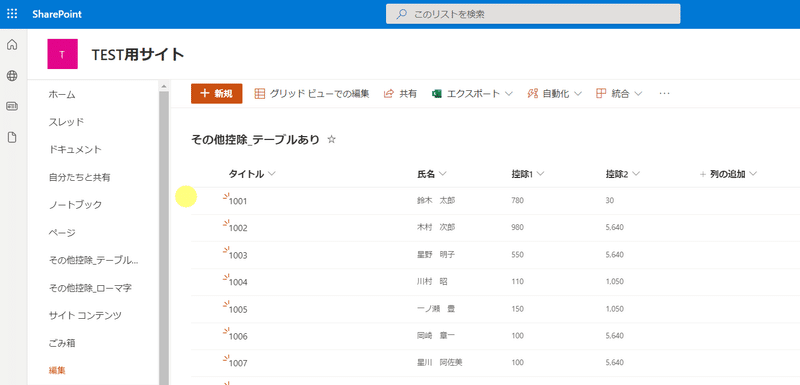Screen dimensions: 800x385
Task: Open list item 1007
Action: (238, 363)
